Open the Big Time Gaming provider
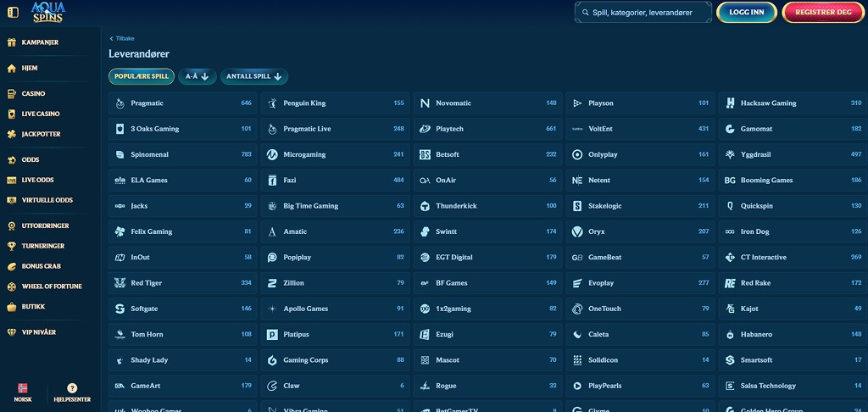This screenshot has height=412, width=868. pyautogui.click(x=335, y=206)
